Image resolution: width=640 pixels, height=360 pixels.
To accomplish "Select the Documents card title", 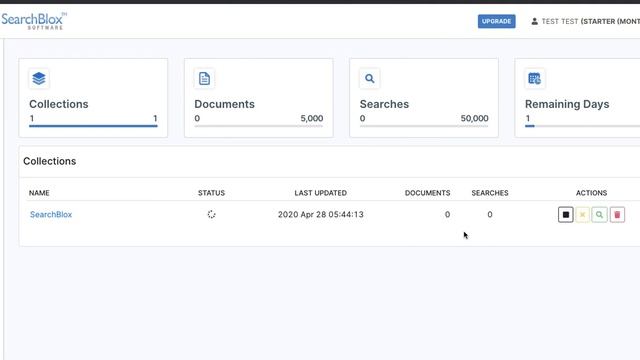I will pyautogui.click(x=224, y=104).
